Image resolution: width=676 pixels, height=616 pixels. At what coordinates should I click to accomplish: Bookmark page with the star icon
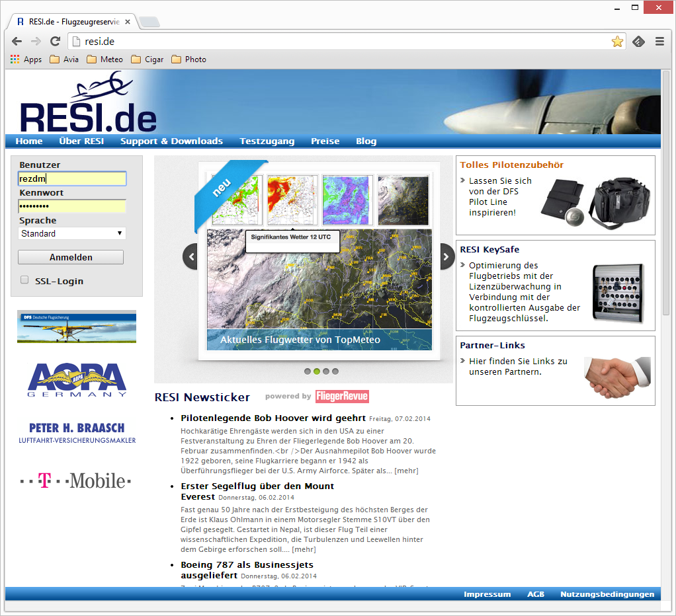pyautogui.click(x=617, y=42)
